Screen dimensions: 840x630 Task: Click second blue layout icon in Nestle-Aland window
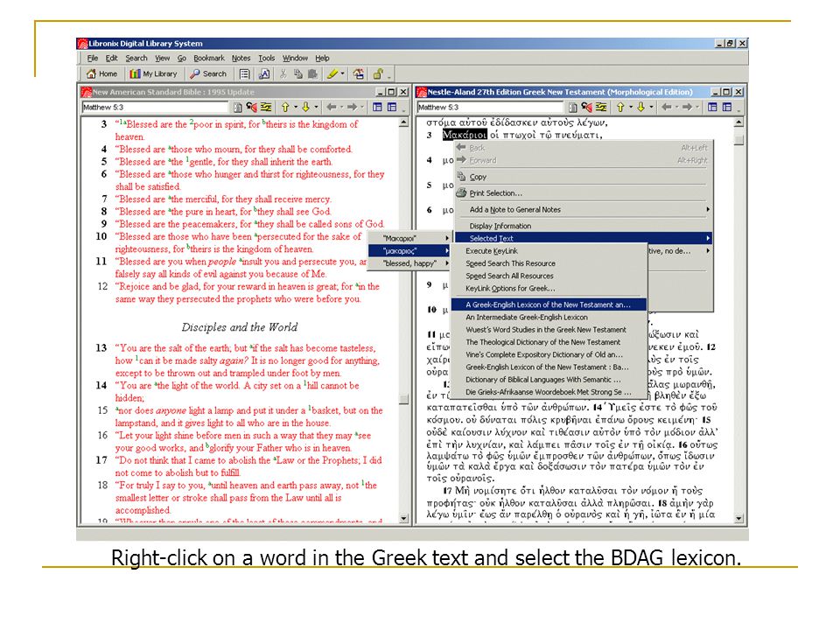point(727,107)
